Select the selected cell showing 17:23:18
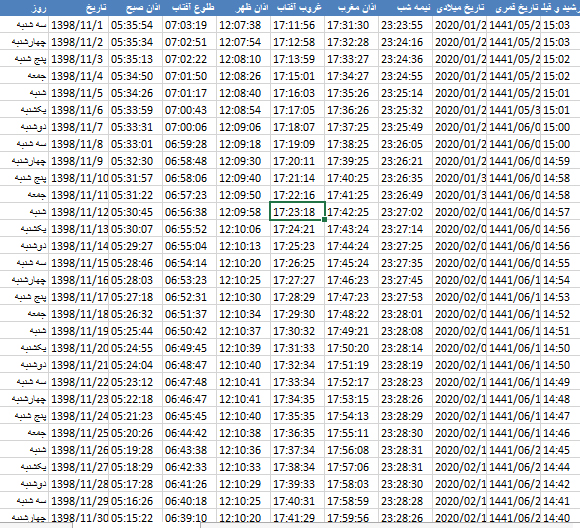Screen dimensions: 580x528 pyautogui.click(x=297, y=211)
